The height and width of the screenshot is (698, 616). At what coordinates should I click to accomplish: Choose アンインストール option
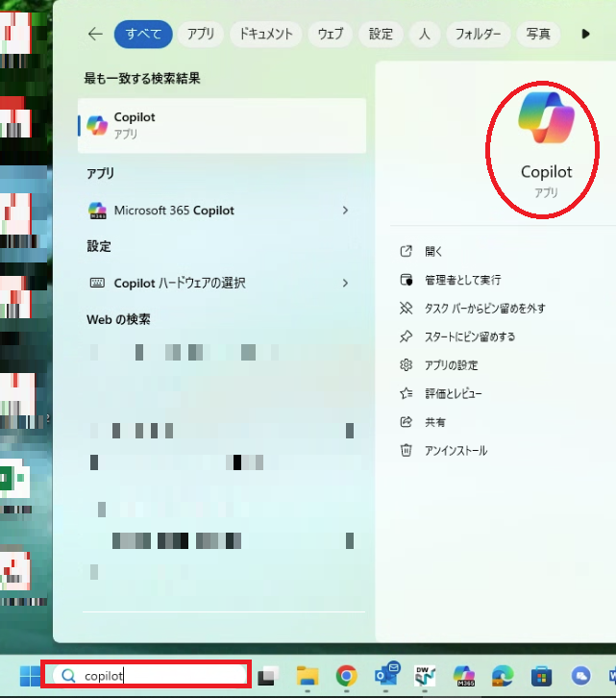point(456,451)
